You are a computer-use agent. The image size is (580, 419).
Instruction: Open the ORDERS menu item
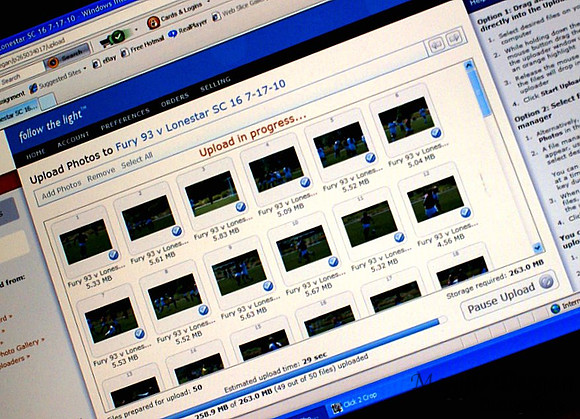pyautogui.click(x=175, y=99)
